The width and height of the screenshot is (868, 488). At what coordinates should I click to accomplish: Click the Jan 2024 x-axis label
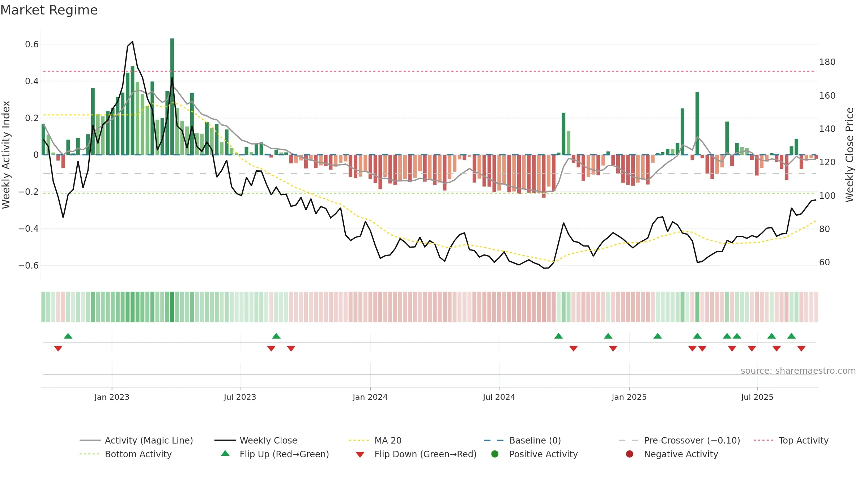click(370, 397)
